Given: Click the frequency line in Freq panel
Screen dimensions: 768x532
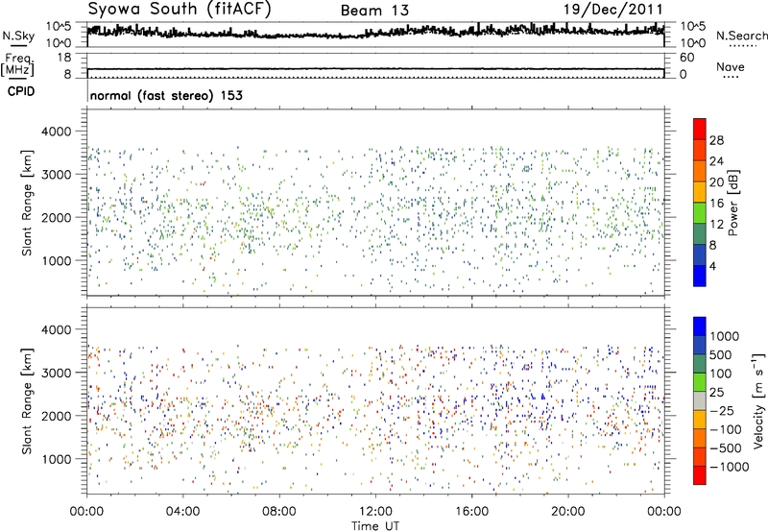Looking at the screenshot, I should [x=375, y=69].
